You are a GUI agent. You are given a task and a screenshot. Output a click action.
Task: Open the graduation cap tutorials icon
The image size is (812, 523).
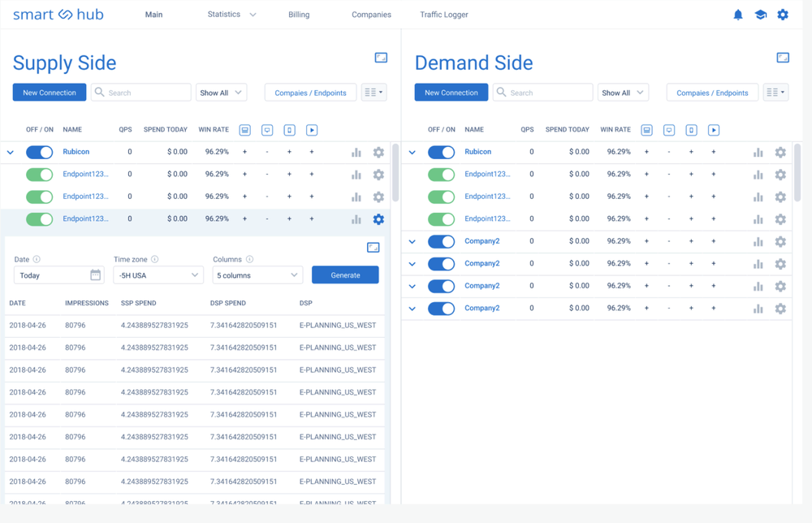pyautogui.click(x=760, y=15)
